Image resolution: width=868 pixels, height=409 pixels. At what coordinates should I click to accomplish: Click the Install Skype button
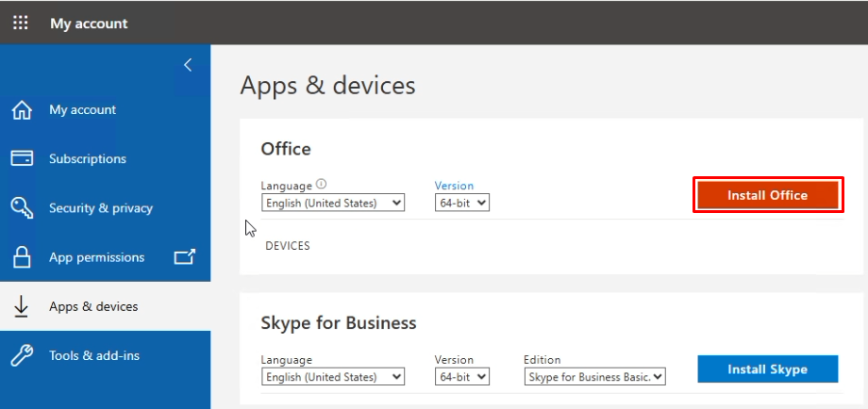click(768, 369)
